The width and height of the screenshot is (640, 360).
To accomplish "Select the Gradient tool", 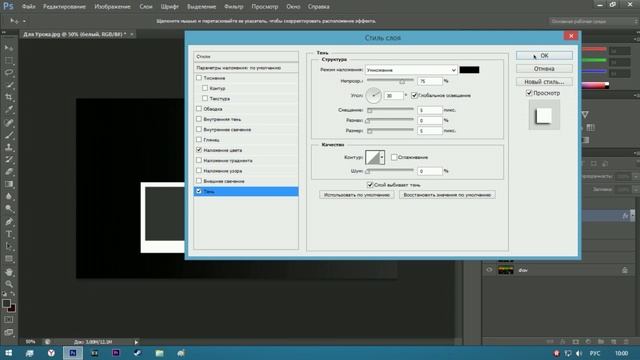I will pyautogui.click(x=9, y=184).
